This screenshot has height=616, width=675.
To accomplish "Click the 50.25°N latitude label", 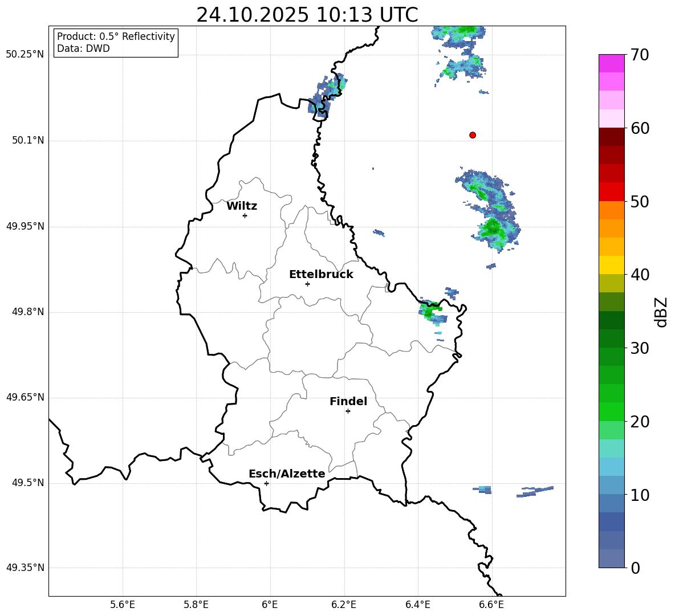I will (x=25, y=55).
